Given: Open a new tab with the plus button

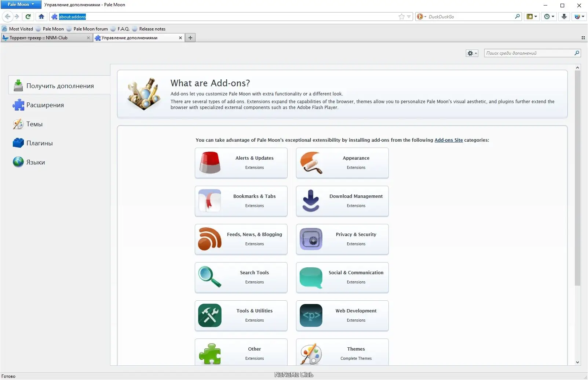Looking at the screenshot, I should (x=190, y=38).
